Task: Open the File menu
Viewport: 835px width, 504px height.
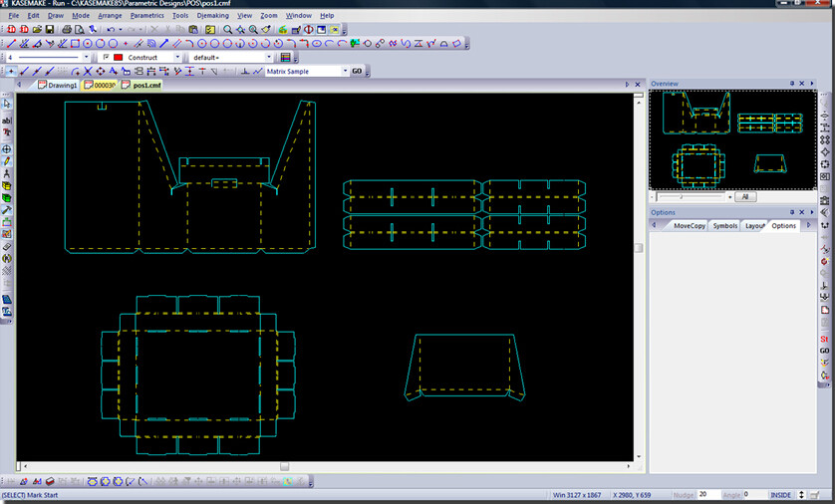Action: point(13,15)
